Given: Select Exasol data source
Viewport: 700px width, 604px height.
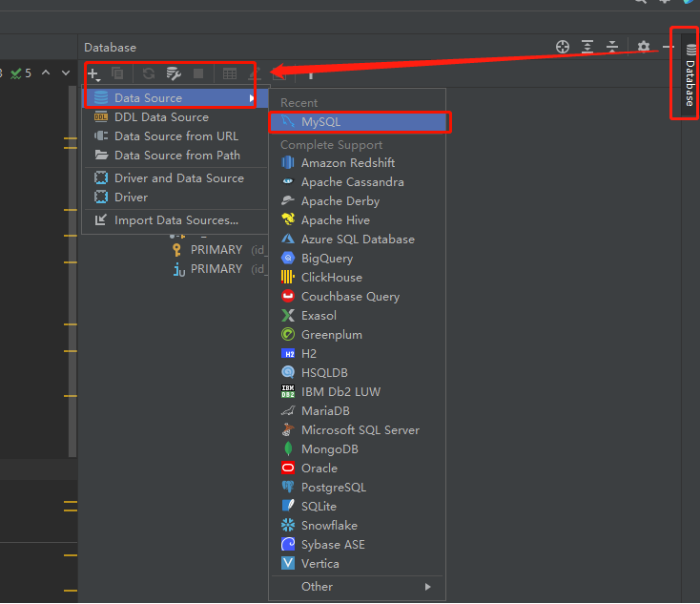Looking at the screenshot, I should tap(357, 316).
